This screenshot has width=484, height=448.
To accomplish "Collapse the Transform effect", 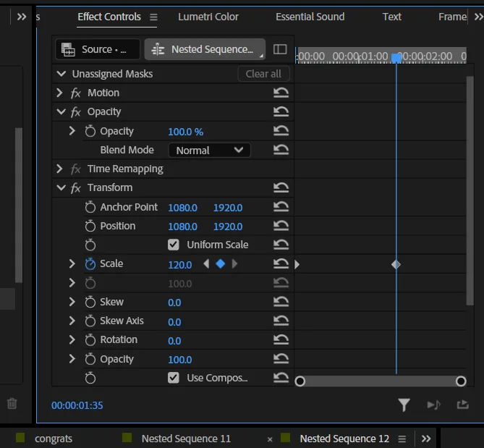I will tap(61, 187).
